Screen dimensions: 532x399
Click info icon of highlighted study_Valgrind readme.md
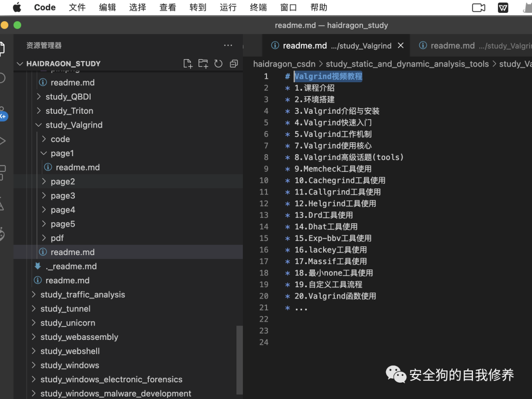(43, 252)
